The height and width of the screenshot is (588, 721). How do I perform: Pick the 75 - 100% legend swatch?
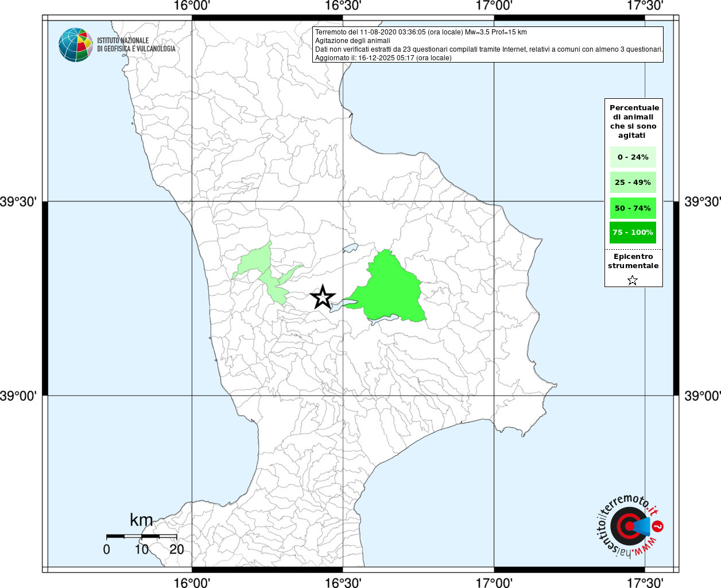pyautogui.click(x=633, y=233)
